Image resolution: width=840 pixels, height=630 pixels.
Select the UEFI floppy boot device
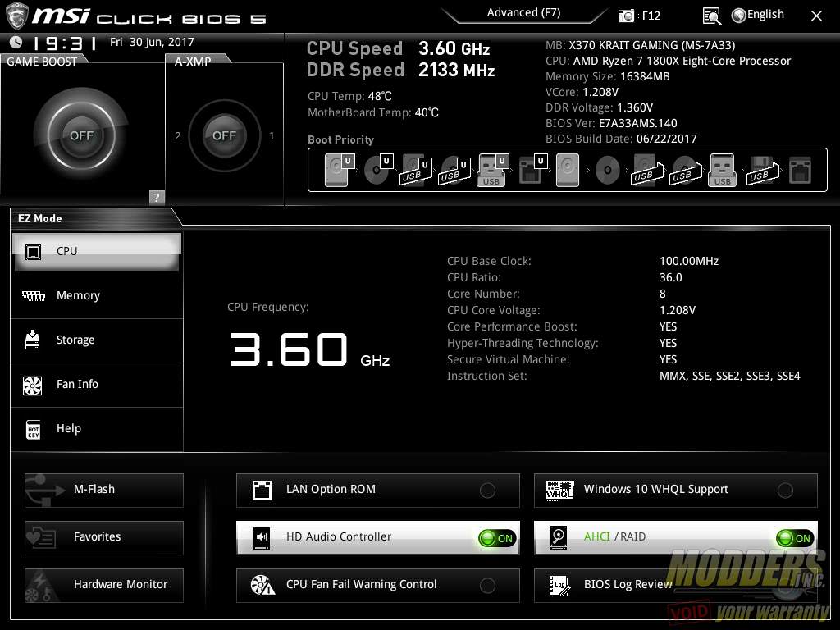(x=532, y=171)
